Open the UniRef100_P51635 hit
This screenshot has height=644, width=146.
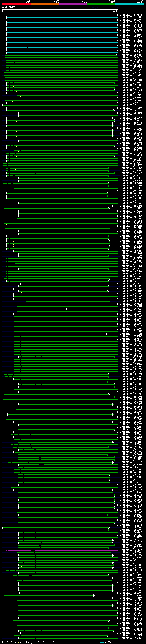click(x=131, y=371)
